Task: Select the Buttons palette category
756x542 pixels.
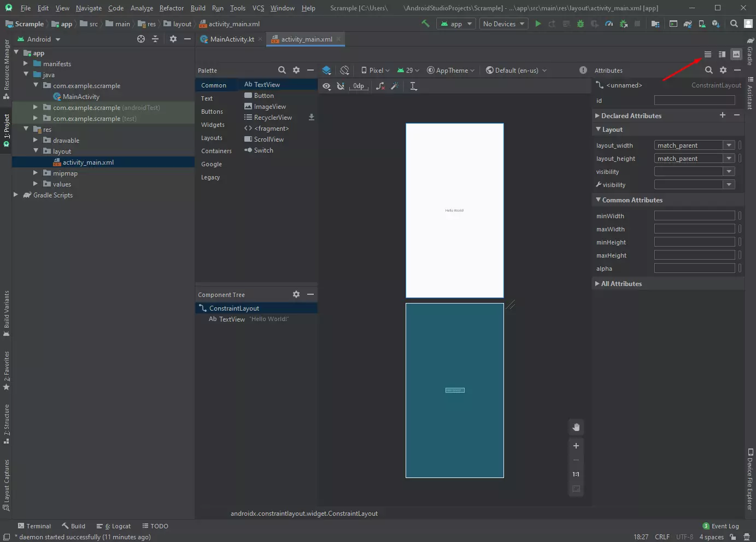Action: pyautogui.click(x=212, y=112)
